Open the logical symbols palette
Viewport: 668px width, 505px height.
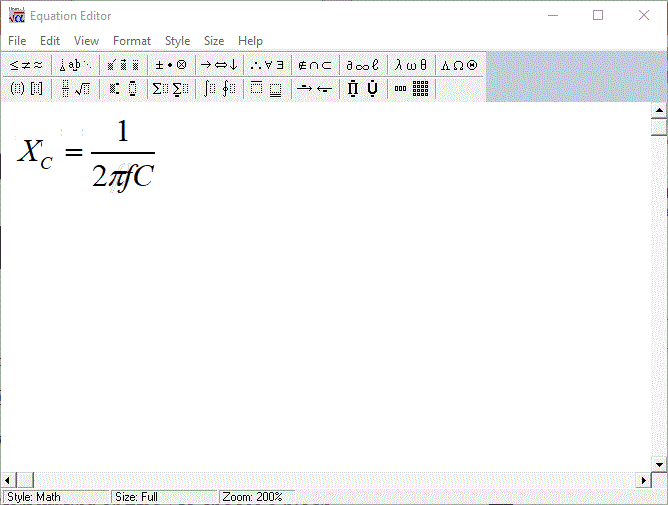click(267, 65)
